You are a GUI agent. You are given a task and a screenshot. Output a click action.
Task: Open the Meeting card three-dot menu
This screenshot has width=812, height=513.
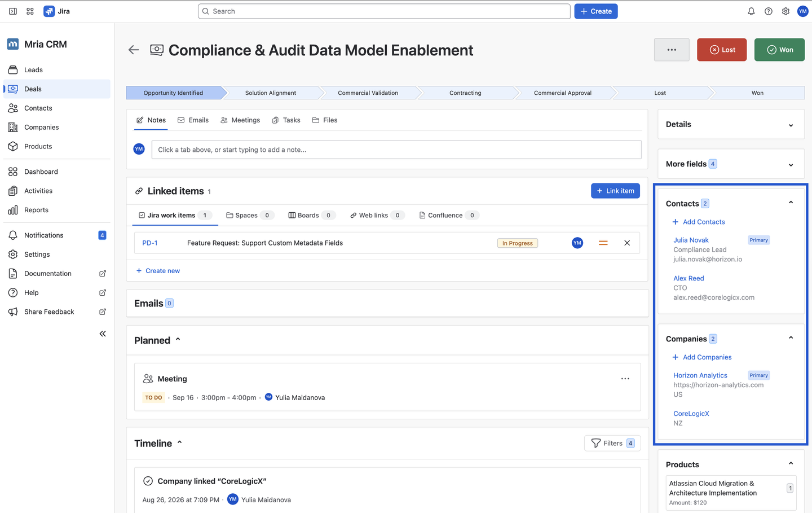[x=625, y=379]
